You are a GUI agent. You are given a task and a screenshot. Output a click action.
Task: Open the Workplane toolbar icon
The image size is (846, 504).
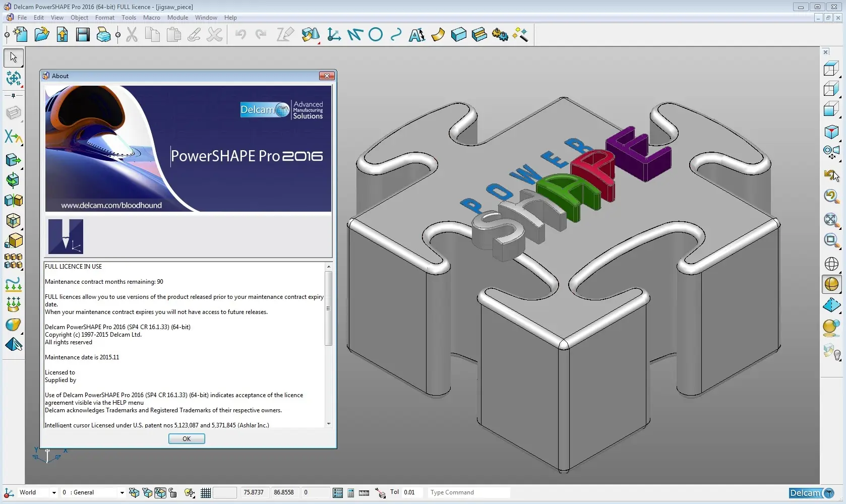333,35
